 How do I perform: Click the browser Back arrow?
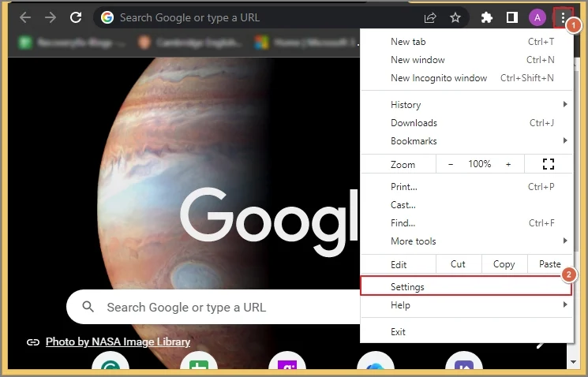pyautogui.click(x=25, y=17)
